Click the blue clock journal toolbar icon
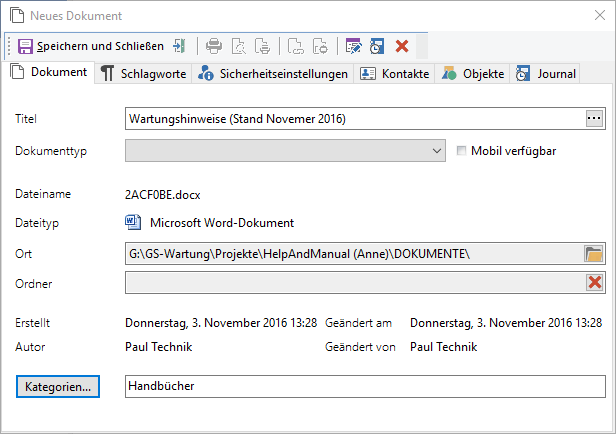Viewport: 616px width, 434px height. click(377, 46)
